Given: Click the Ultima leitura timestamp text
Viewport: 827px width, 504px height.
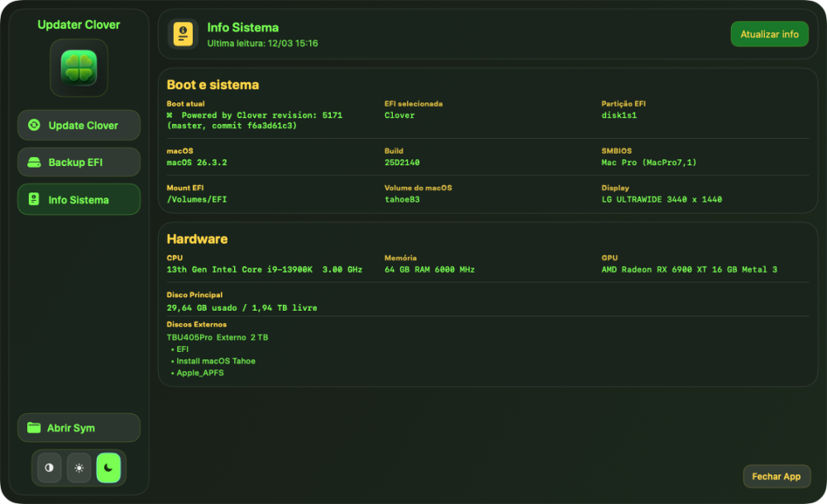Looking at the screenshot, I should 263,43.
